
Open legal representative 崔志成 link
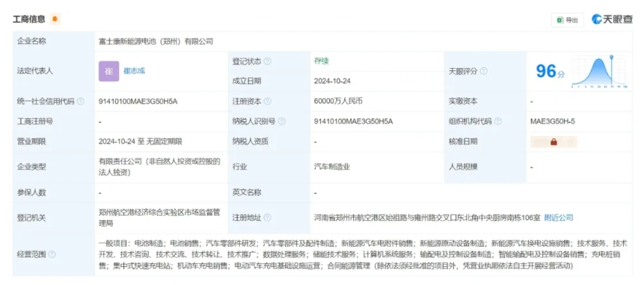pyautogui.click(x=135, y=71)
